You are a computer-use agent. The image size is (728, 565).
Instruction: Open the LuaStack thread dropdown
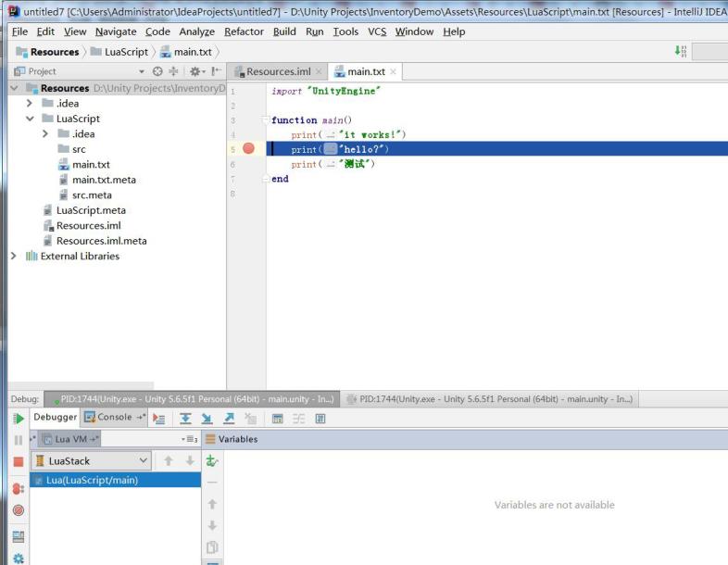(x=91, y=460)
